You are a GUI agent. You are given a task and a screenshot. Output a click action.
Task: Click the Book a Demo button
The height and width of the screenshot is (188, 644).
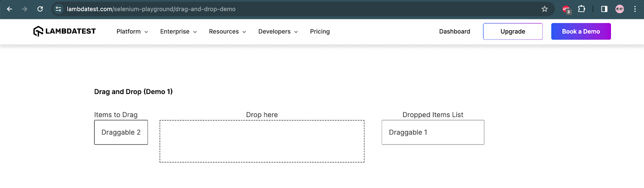coord(581,31)
